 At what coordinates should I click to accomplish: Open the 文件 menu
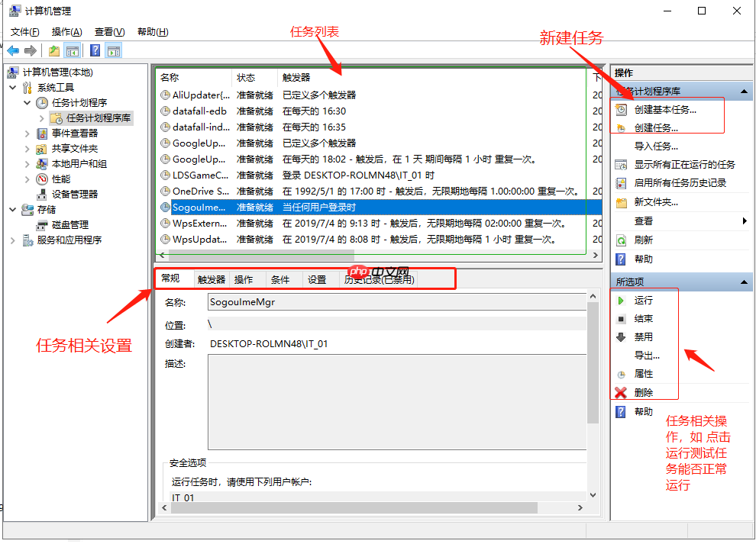coord(24,31)
